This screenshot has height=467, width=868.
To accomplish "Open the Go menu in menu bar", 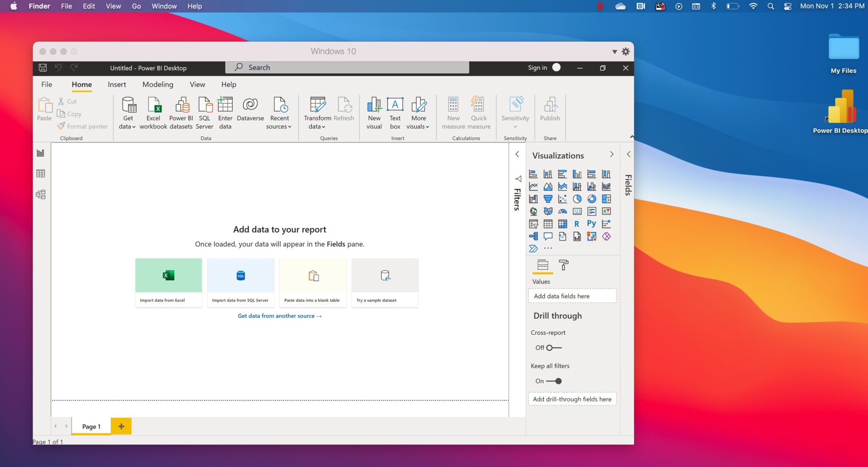I will [136, 6].
